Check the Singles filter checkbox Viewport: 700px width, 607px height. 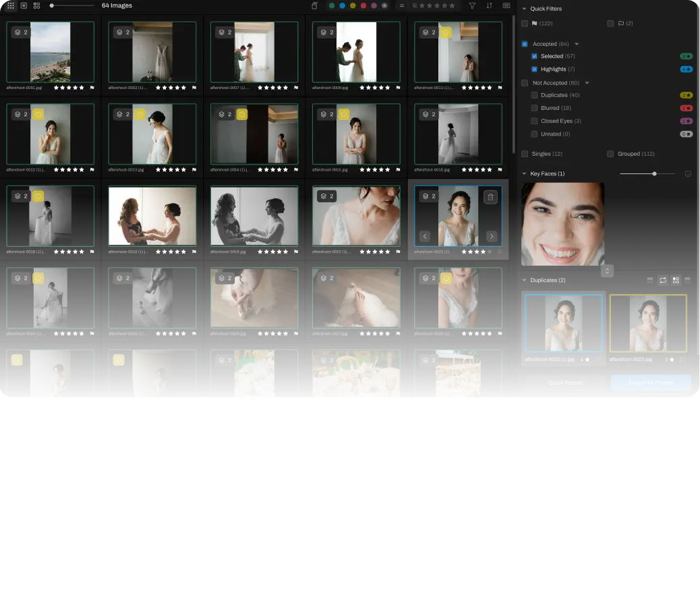525,153
